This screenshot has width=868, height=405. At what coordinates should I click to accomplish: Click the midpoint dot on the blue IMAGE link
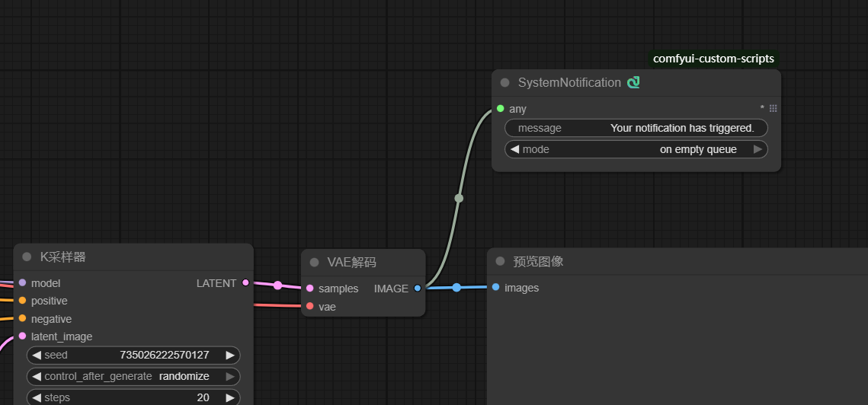[x=456, y=288]
